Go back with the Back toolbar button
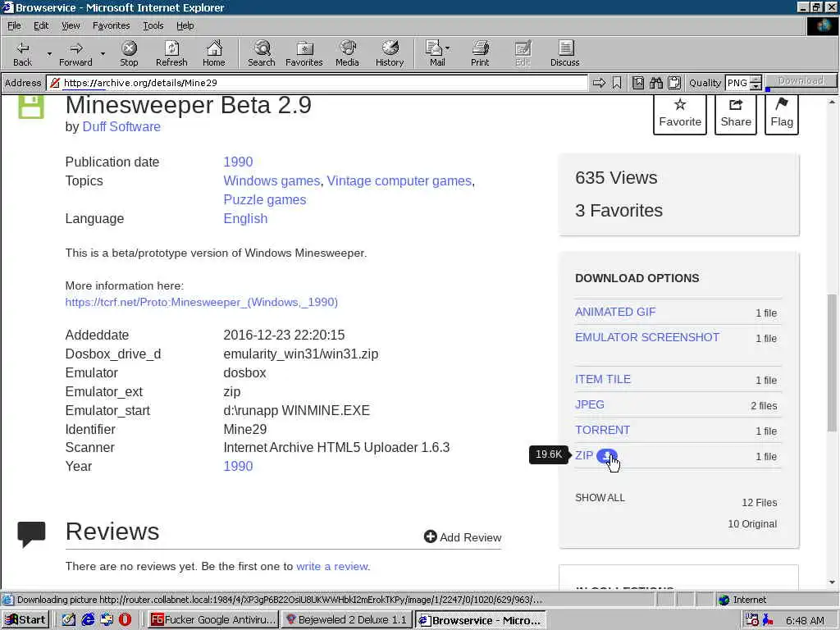The height and width of the screenshot is (630, 840). [x=22, y=53]
